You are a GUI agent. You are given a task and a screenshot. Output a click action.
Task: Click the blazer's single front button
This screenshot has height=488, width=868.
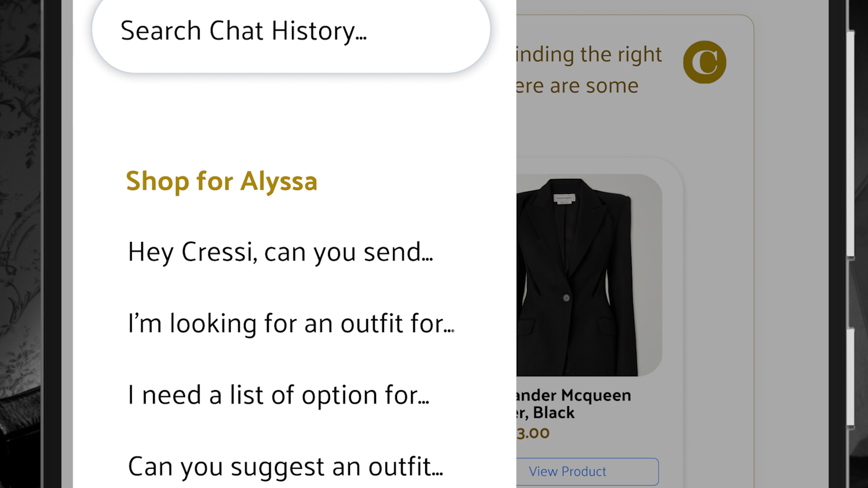[x=566, y=298]
